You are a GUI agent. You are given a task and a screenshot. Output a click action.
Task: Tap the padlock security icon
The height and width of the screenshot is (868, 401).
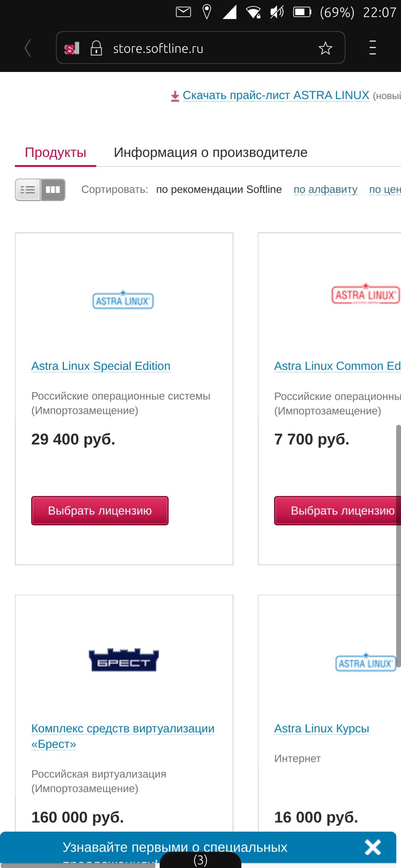coord(96,48)
